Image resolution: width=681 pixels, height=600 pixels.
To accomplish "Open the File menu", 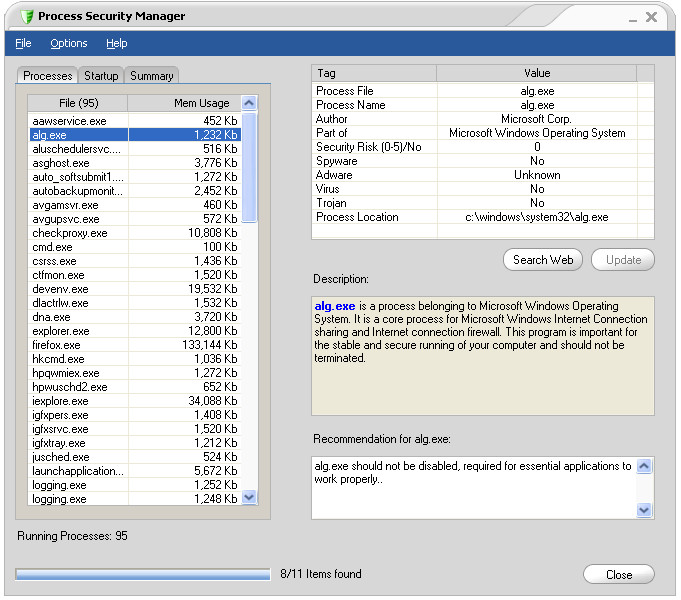I will click(x=23, y=43).
